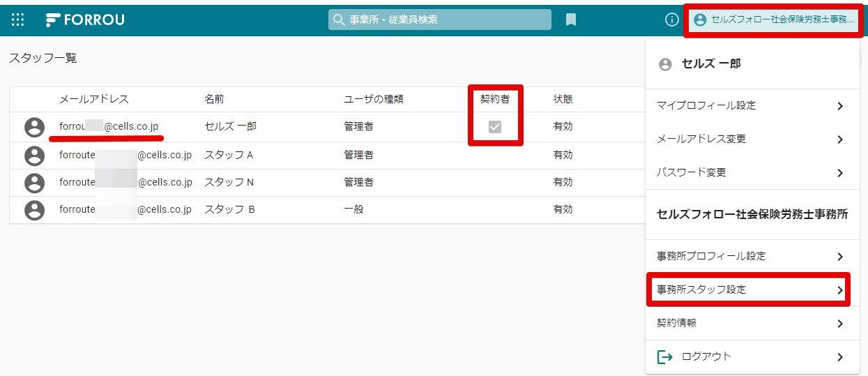Screen dimensions: 868x376
Task: Click name cell スタッフ B
Action: click(229, 209)
